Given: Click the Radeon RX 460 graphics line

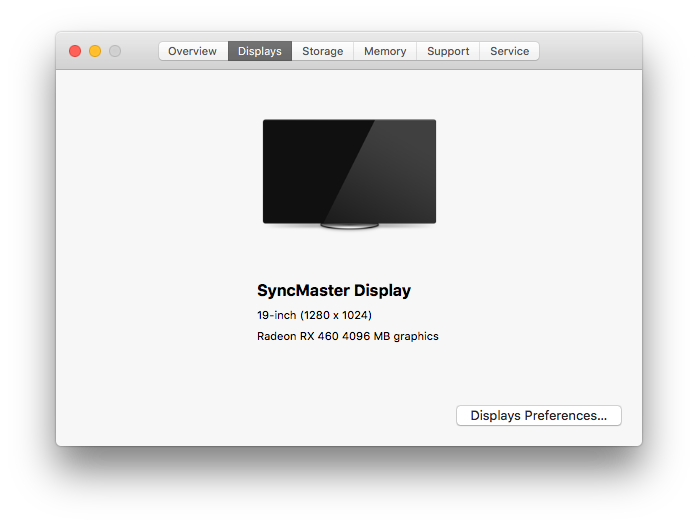Looking at the screenshot, I should pyautogui.click(x=348, y=336).
